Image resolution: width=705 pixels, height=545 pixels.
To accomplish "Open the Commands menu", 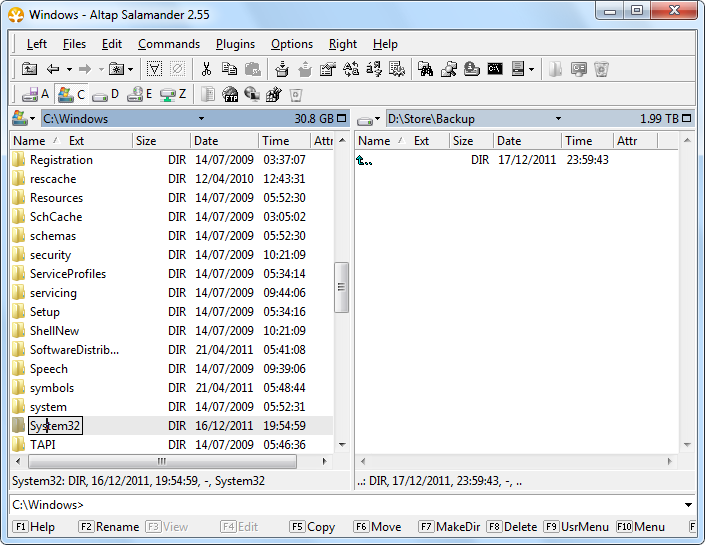I will 169,44.
